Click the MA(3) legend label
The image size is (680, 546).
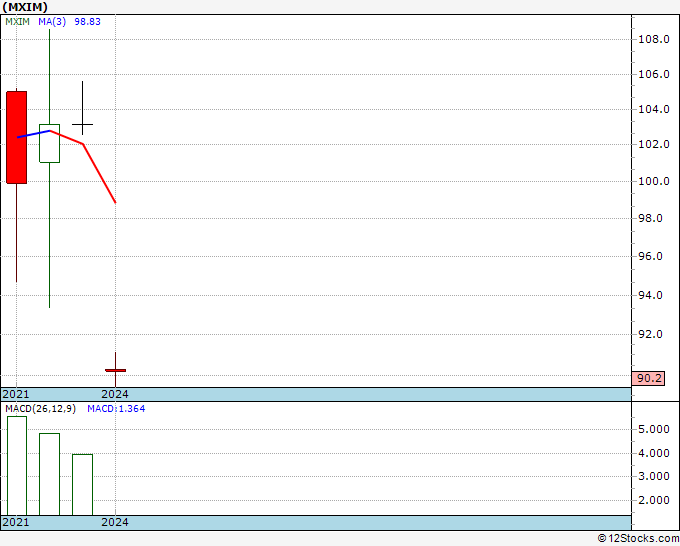click(52, 21)
